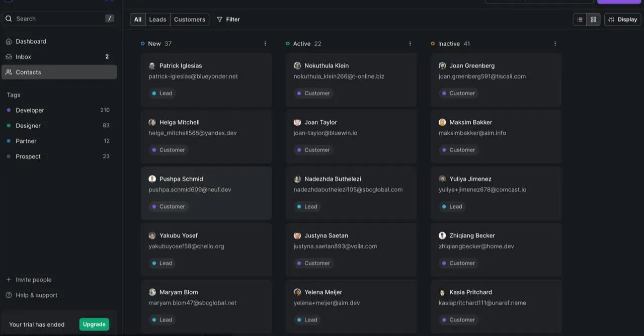Switch to list view layout icon
644x336 pixels.
coord(580,20)
